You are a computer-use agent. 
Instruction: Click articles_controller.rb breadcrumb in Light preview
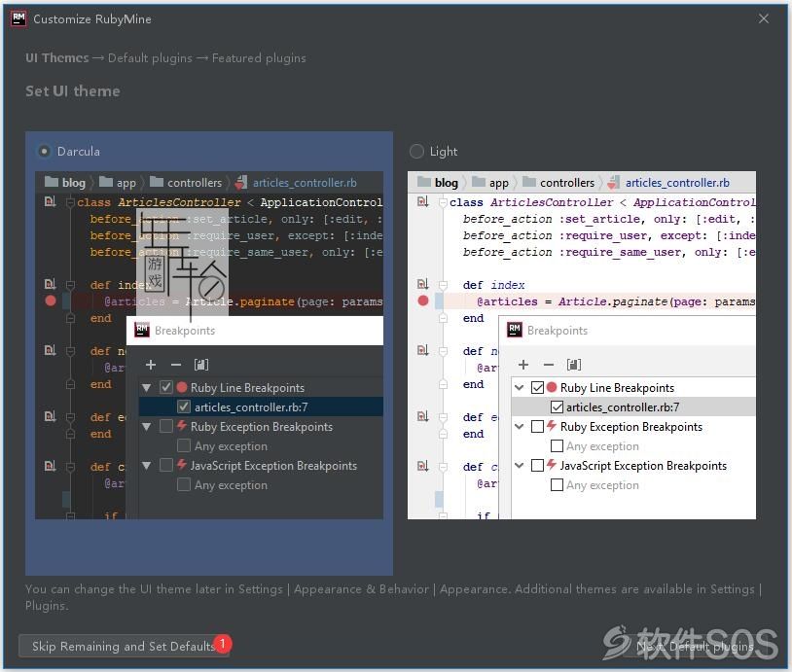[x=677, y=182]
